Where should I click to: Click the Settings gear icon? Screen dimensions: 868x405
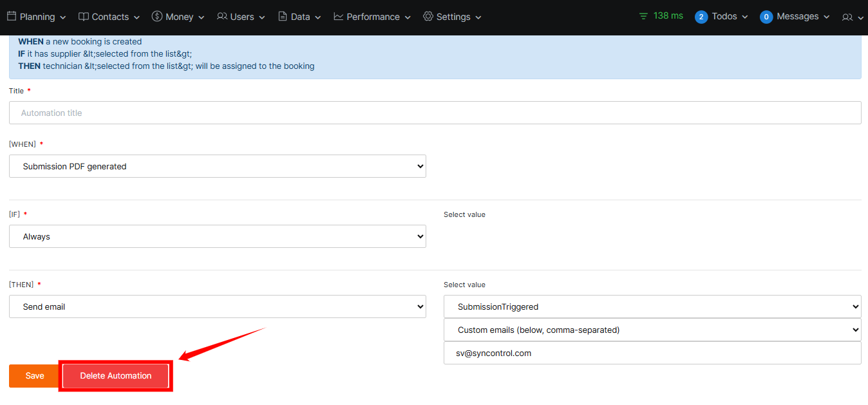428,17
